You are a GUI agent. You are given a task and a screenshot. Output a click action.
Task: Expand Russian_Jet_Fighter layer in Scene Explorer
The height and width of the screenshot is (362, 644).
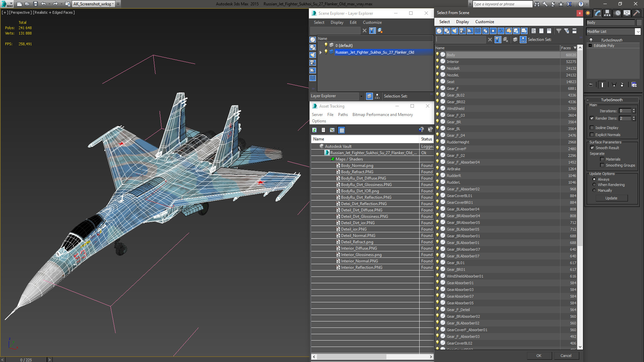[x=321, y=52]
